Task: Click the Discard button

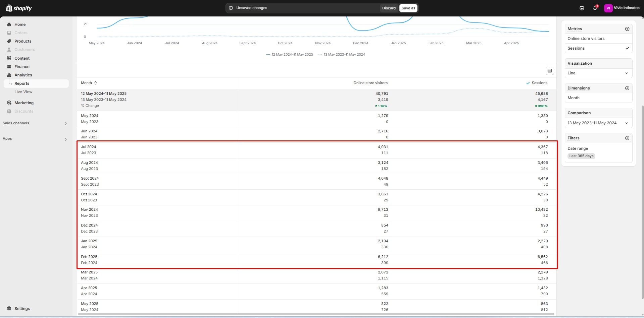Action: tap(389, 8)
